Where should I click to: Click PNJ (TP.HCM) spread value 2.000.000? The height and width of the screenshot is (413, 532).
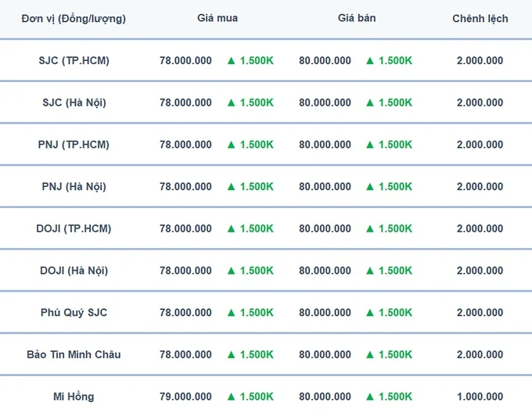point(480,145)
